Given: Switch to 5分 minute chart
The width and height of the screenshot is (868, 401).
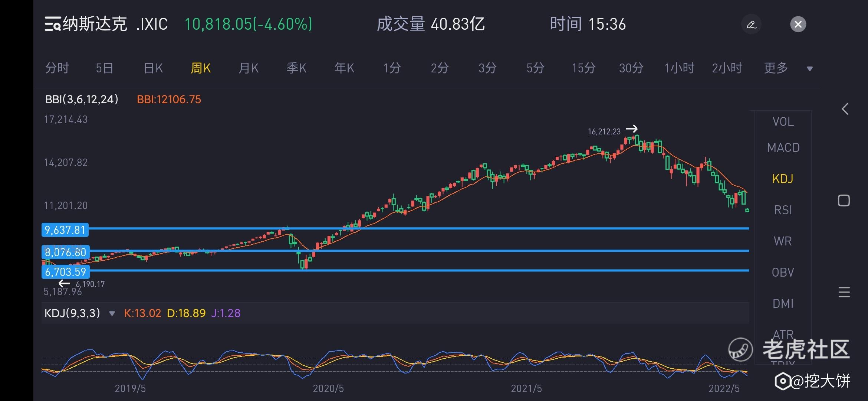Looking at the screenshot, I should (535, 68).
